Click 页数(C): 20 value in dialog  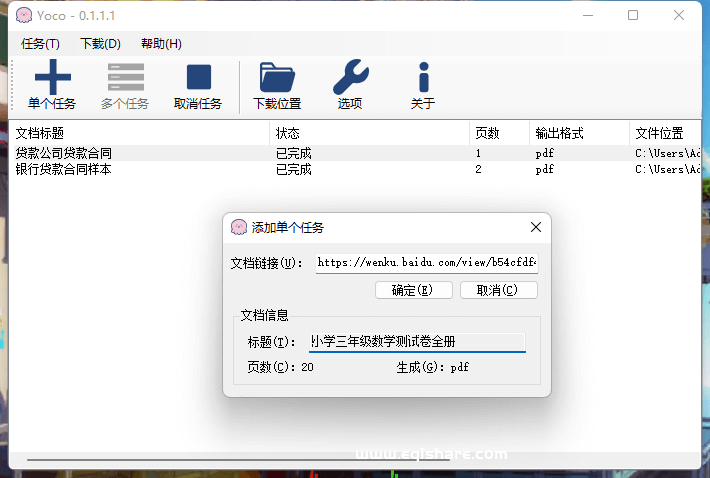point(307,367)
